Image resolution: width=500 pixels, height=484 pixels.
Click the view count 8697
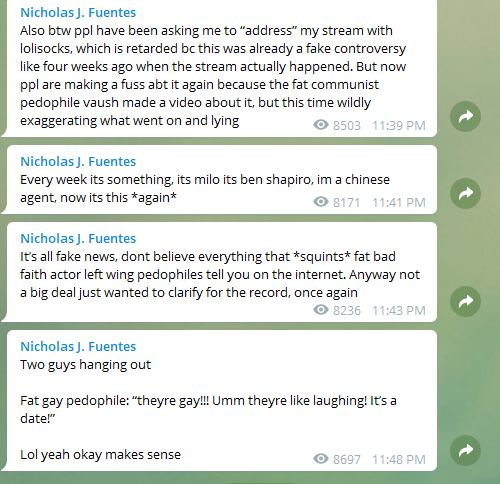click(347, 460)
